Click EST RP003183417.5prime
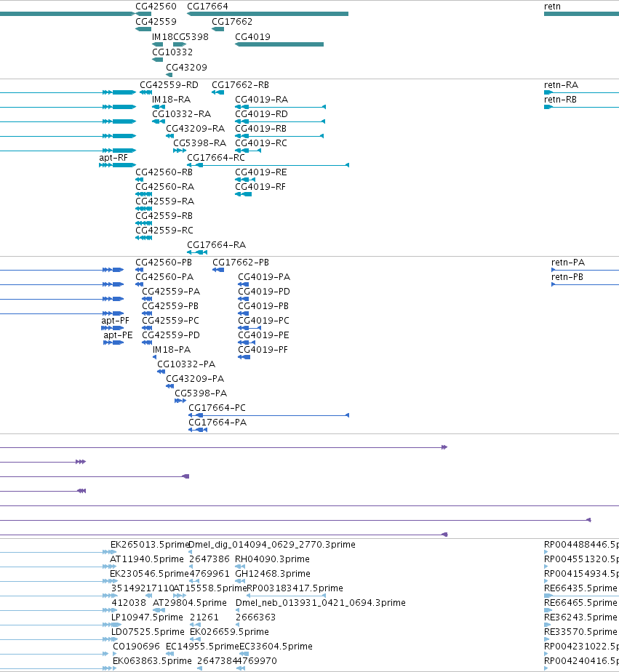The image size is (619, 672). coord(295,588)
